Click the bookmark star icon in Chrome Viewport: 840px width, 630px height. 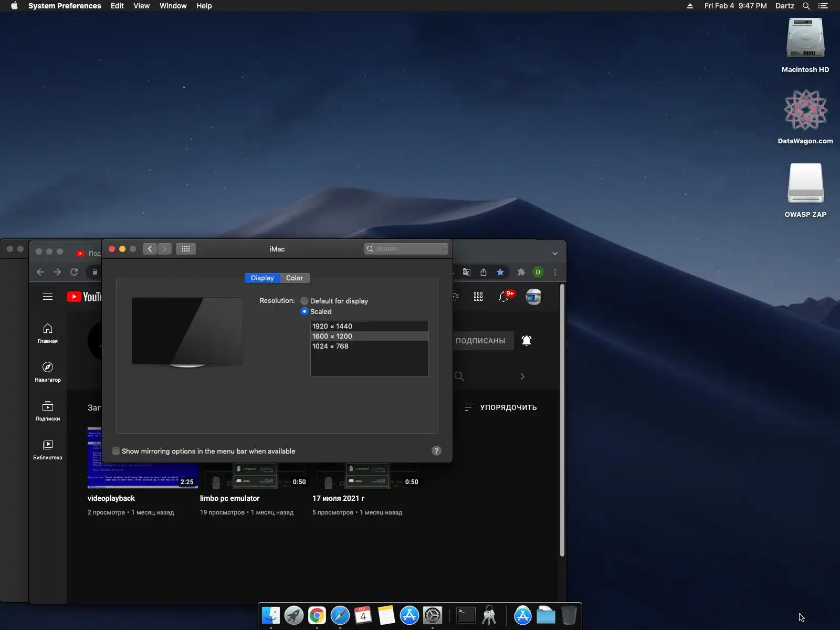pyautogui.click(x=500, y=272)
